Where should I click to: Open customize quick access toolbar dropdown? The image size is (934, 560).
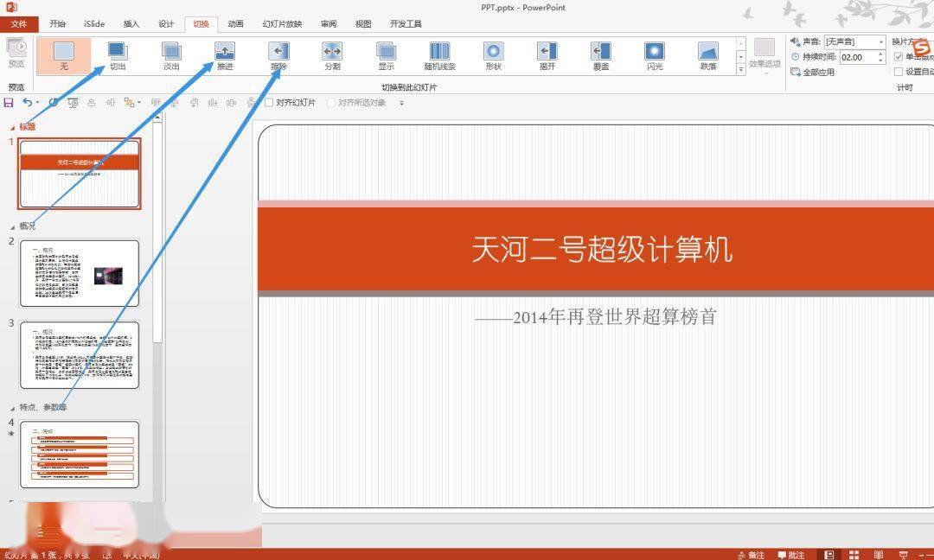[x=401, y=103]
